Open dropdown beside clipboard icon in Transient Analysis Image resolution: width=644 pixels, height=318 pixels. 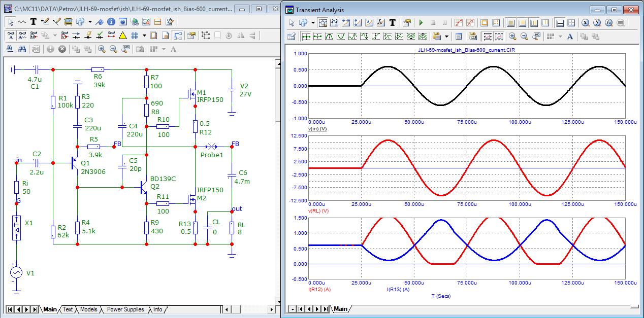click(x=313, y=23)
